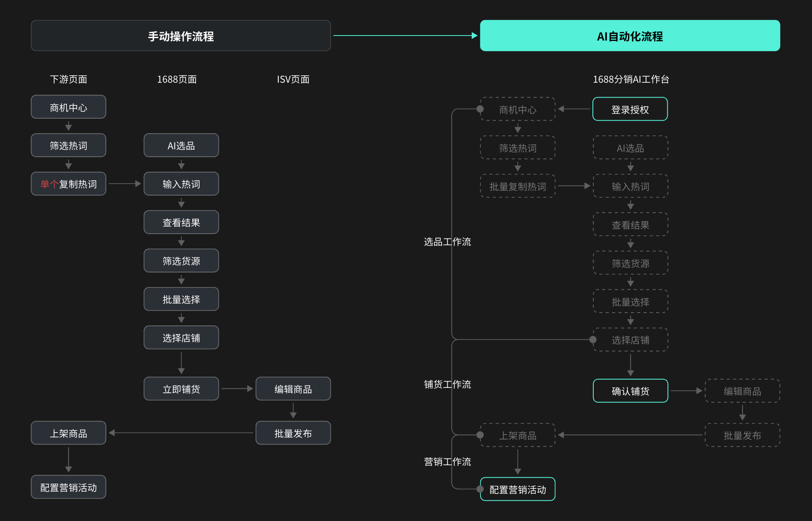Select the ISV页面 column label
Image resolution: width=812 pixels, height=521 pixels.
[293, 79]
